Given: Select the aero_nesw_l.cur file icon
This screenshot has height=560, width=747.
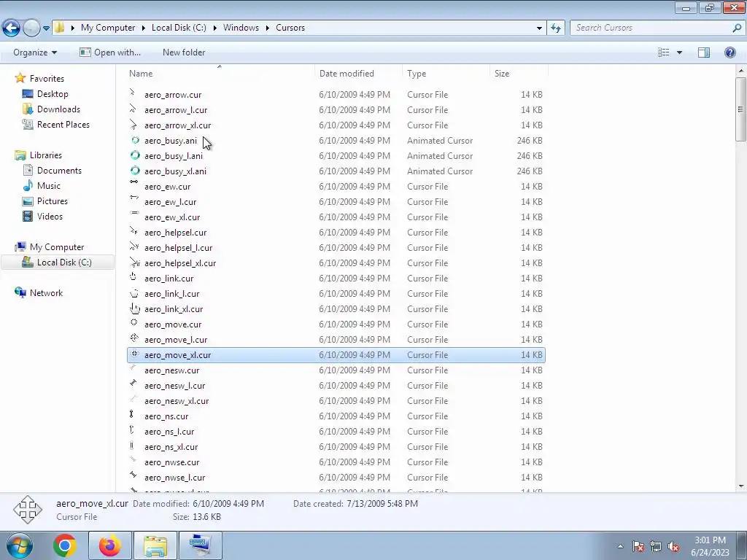Looking at the screenshot, I should pos(134,384).
